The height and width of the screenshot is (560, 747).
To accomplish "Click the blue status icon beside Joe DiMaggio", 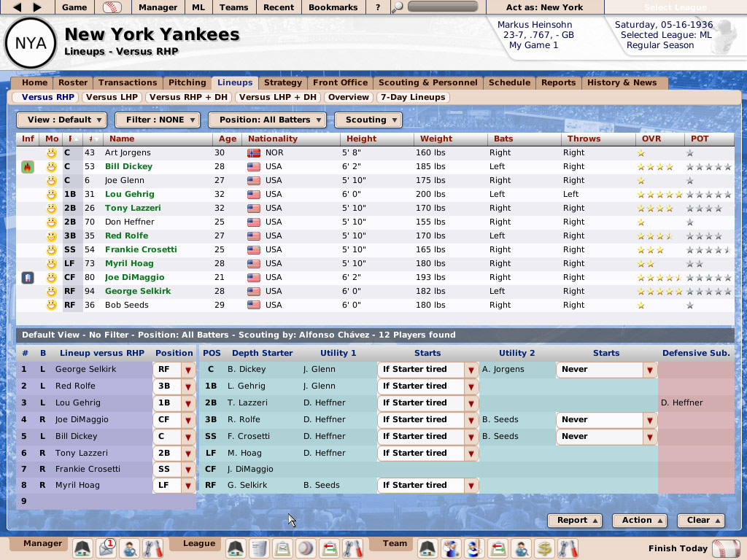I will point(27,276).
